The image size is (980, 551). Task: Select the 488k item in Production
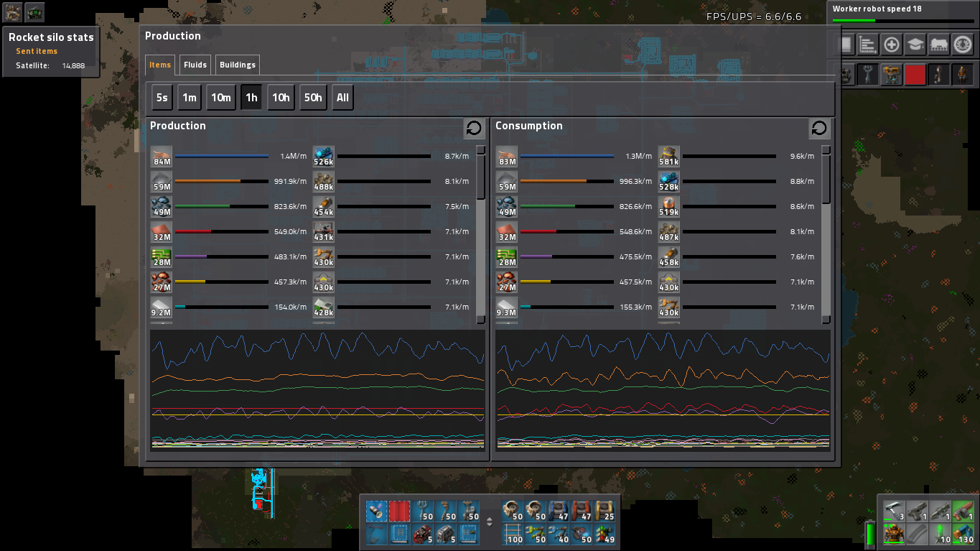click(324, 182)
